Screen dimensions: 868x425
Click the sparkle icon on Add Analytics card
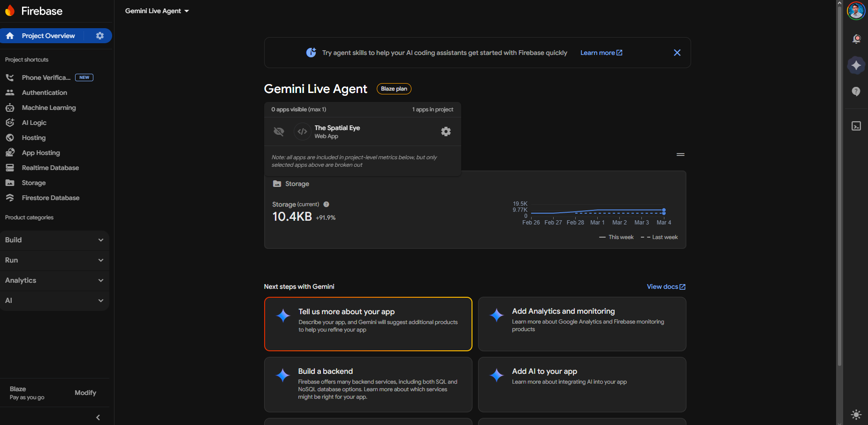[497, 315]
